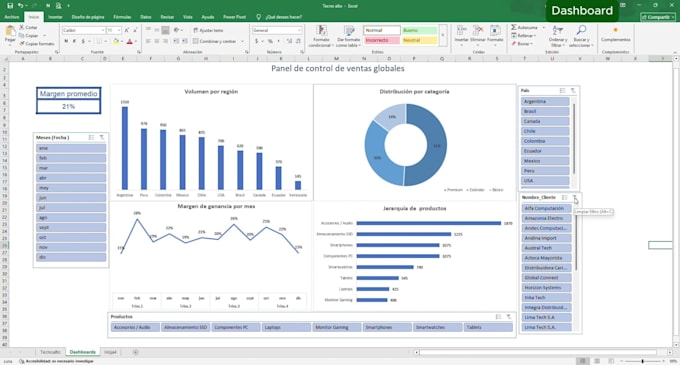Copy selection with Copiar
This screenshot has height=365, width=680.
click(29, 36)
